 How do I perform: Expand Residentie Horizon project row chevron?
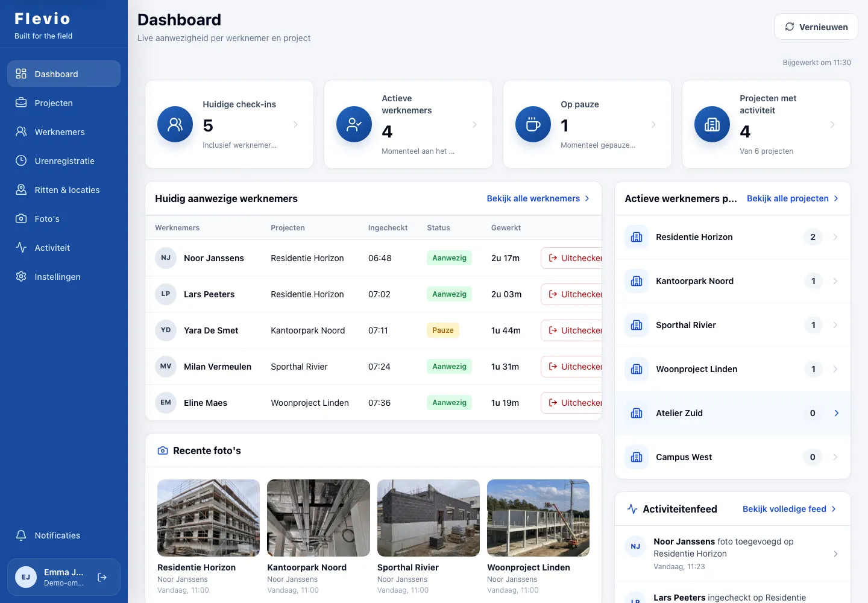[x=835, y=237]
